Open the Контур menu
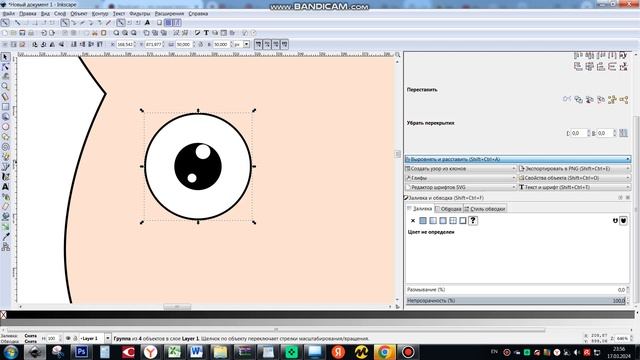Screen dimensions: 640x360 pyautogui.click(x=100, y=14)
